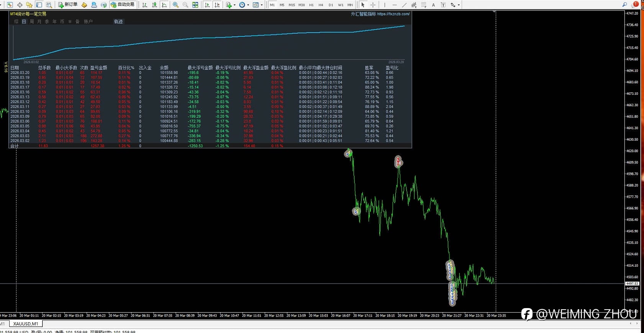Select H4 timeframe
This screenshot has height=333, width=644.
click(321, 5)
